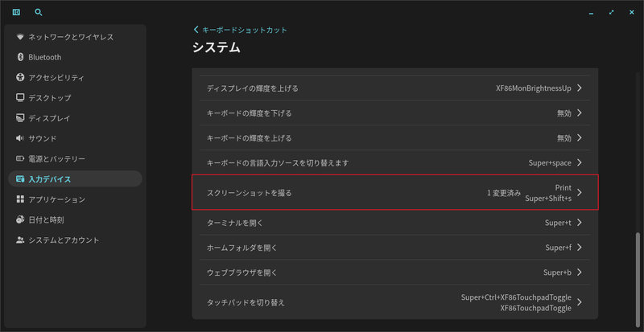Viewport: 644px width, 332px height.
Task: Select the アクセシビリティ accessibility icon
Action: click(x=20, y=78)
